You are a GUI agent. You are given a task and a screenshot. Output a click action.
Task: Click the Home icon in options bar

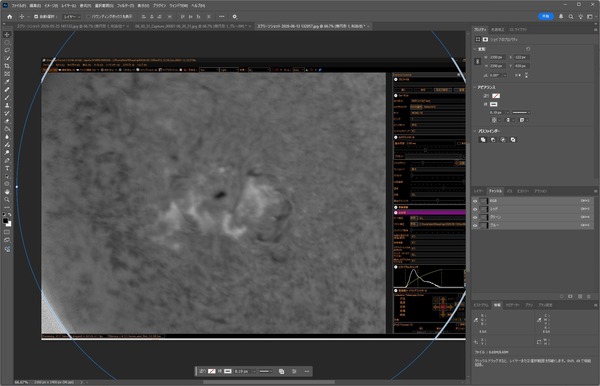[10, 17]
